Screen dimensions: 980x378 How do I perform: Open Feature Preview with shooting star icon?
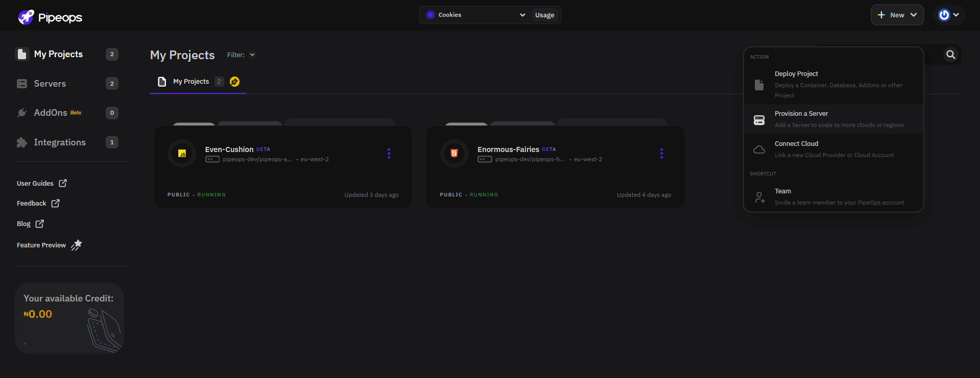coord(49,245)
